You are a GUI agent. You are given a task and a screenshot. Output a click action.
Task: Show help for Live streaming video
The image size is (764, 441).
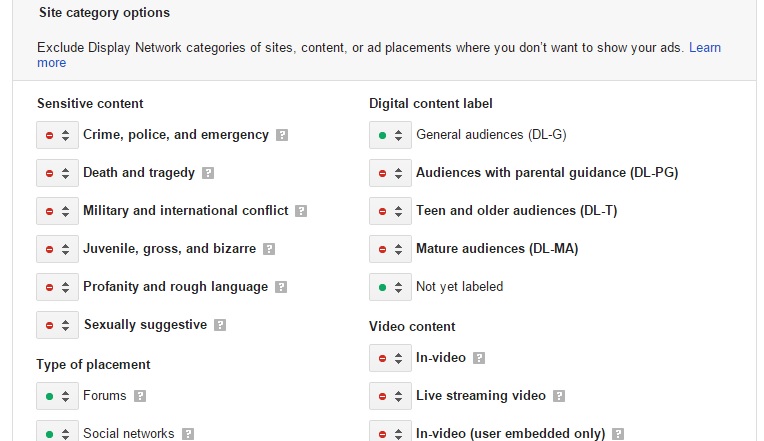pyautogui.click(x=559, y=396)
